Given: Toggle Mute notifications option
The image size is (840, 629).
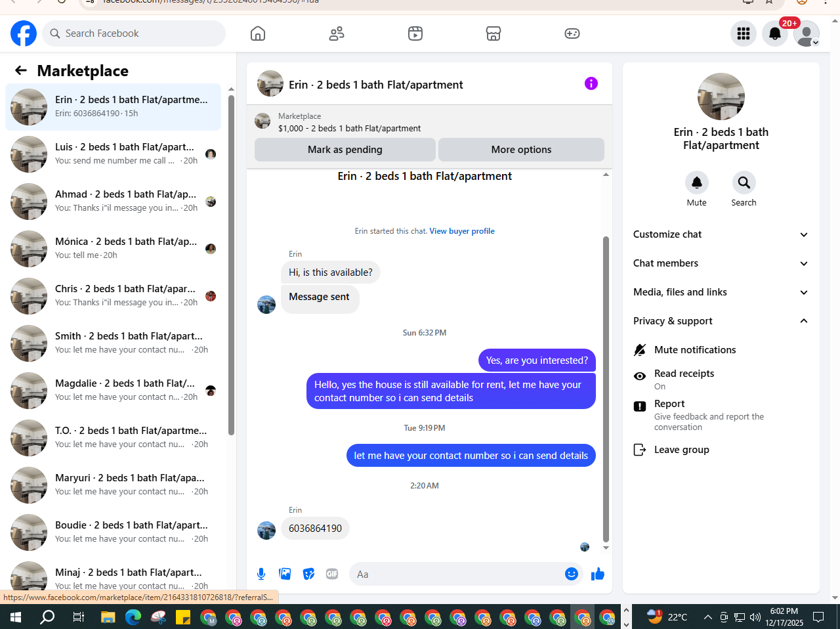Looking at the screenshot, I should pyautogui.click(x=721, y=350).
